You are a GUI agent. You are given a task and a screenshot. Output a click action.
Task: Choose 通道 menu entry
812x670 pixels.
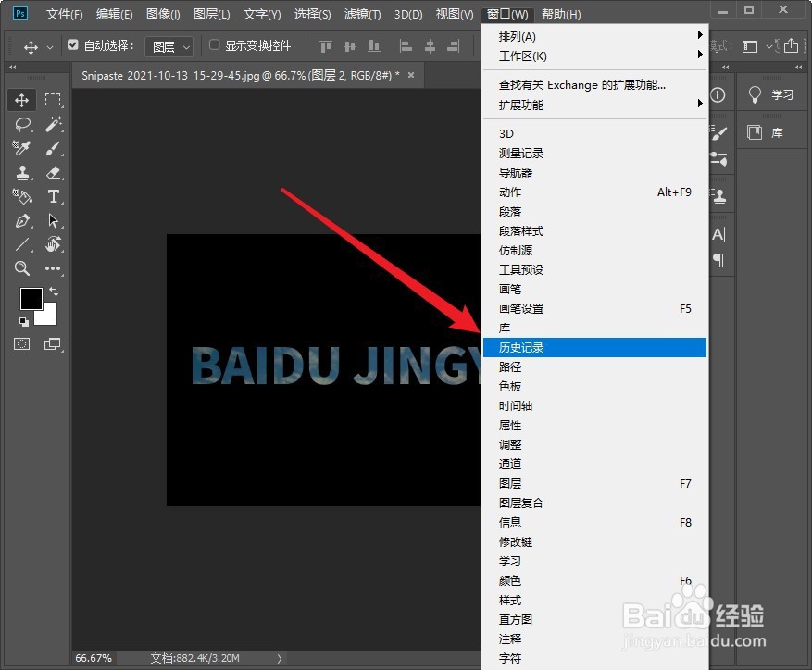coord(594,464)
